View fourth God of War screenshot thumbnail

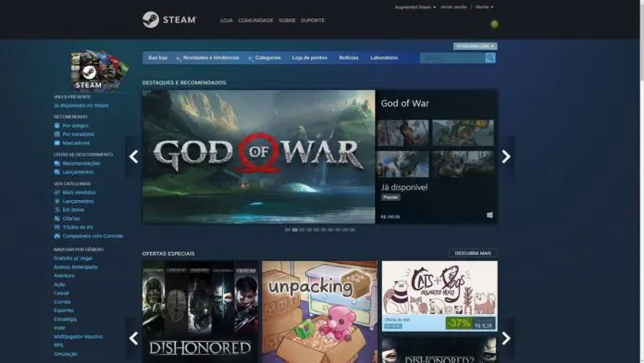coord(464,164)
